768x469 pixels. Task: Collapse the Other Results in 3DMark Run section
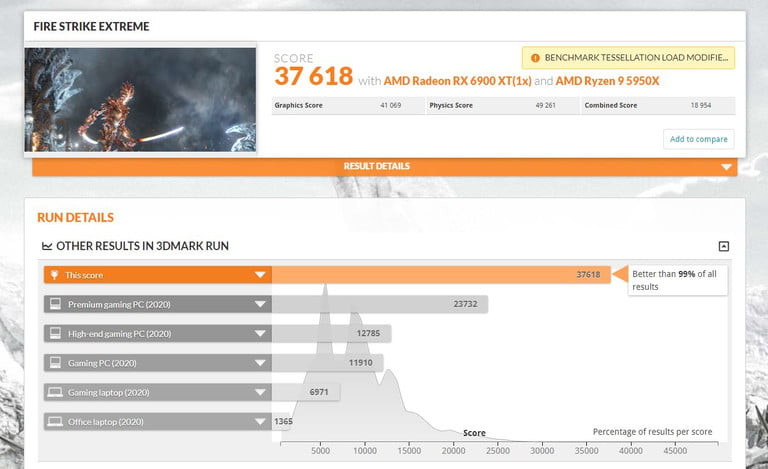click(723, 246)
